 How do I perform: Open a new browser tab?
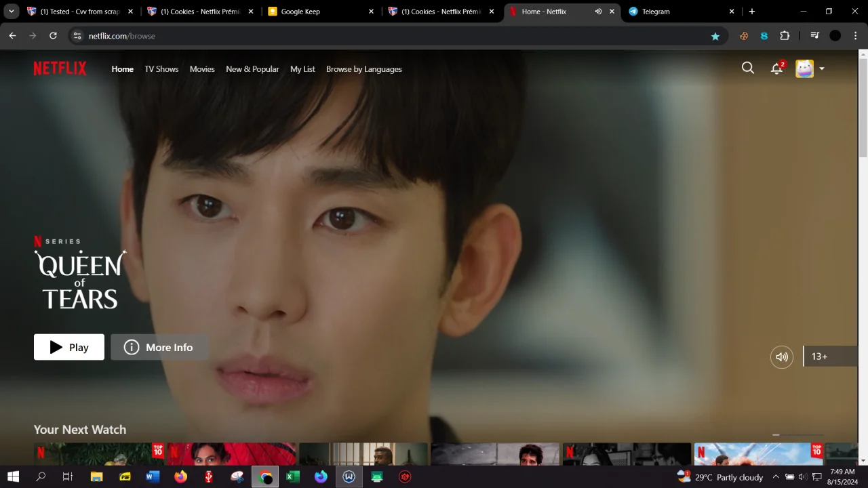pos(752,12)
